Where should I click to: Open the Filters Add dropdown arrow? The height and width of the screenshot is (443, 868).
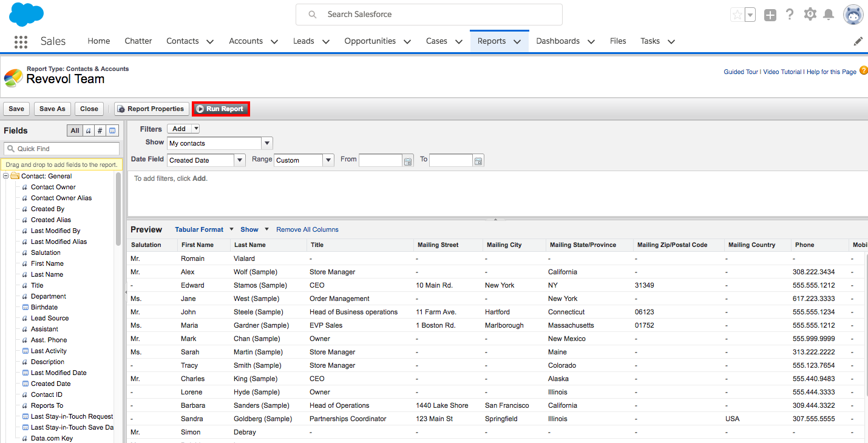tap(195, 129)
